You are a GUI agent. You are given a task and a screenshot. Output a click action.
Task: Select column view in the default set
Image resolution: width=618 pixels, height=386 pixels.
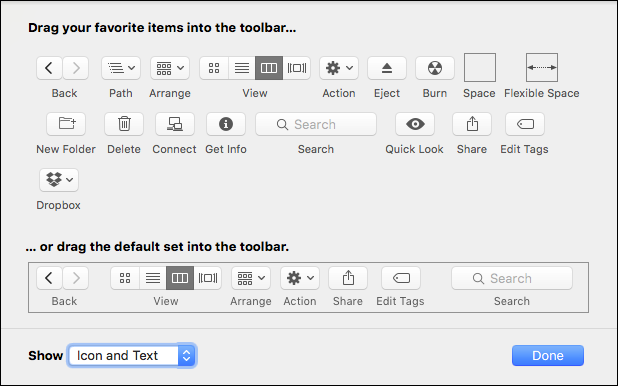[180, 278]
